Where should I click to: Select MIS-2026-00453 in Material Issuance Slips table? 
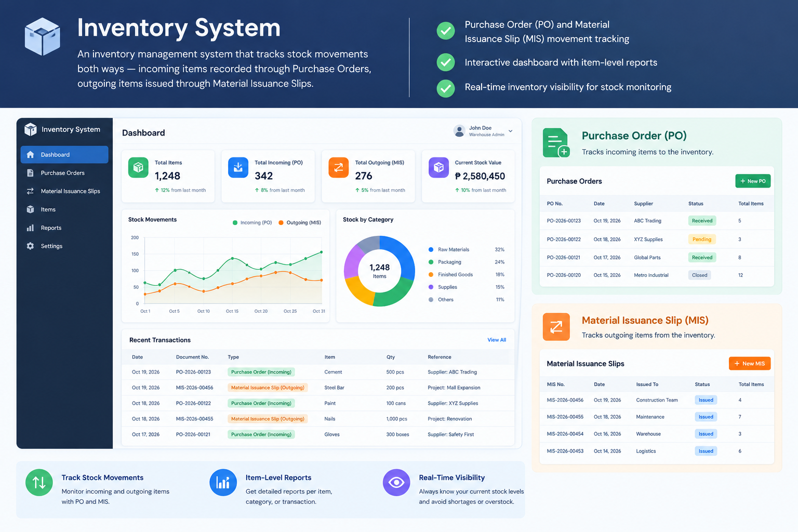point(565,451)
